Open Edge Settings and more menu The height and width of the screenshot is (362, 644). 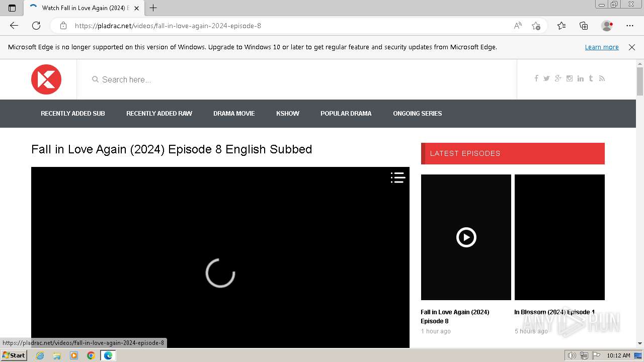tap(630, 26)
